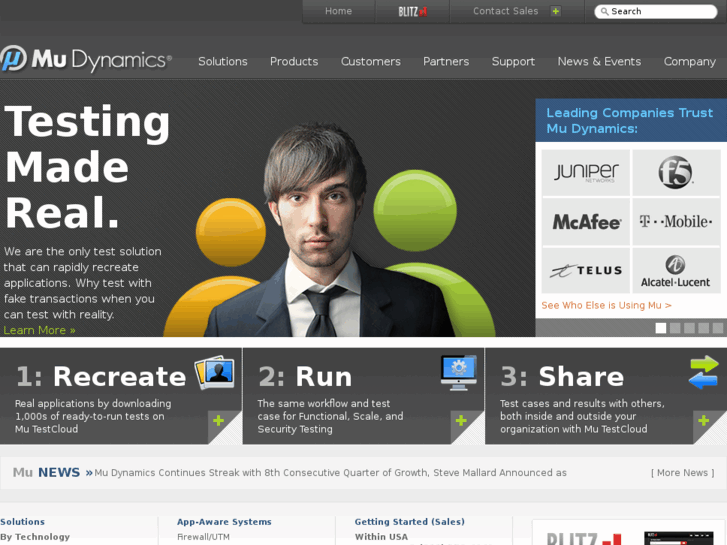Go to Home in top bar
The width and height of the screenshot is (727, 545).
tap(338, 11)
